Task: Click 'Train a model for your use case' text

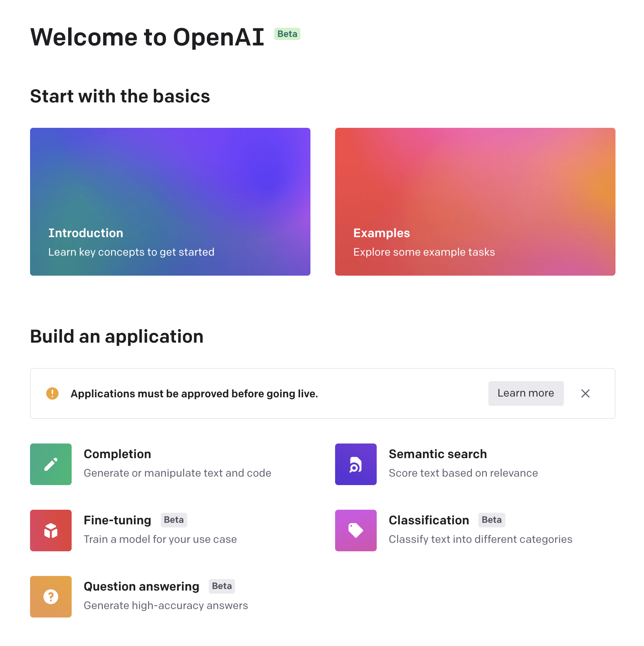Action: (160, 539)
